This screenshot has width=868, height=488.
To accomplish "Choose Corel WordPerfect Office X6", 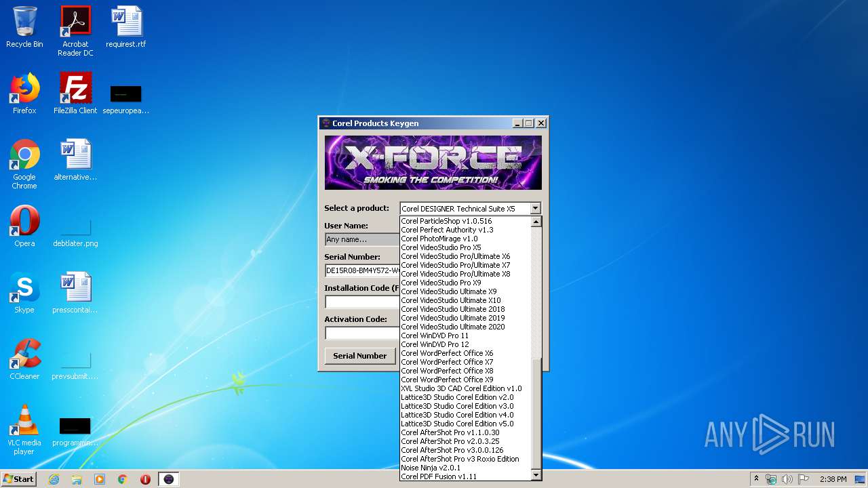I will click(465, 353).
